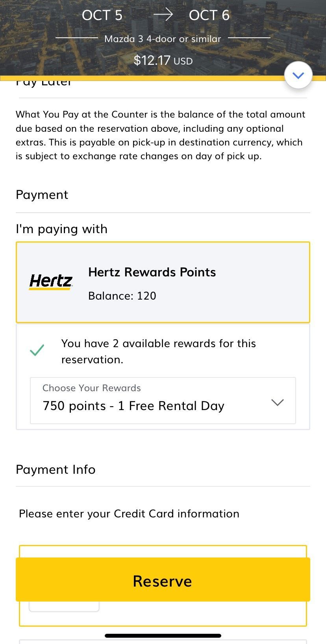Select the Hertz Rewards Points payment card
Viewport: 326px width, 644px height.
(163, 282)
